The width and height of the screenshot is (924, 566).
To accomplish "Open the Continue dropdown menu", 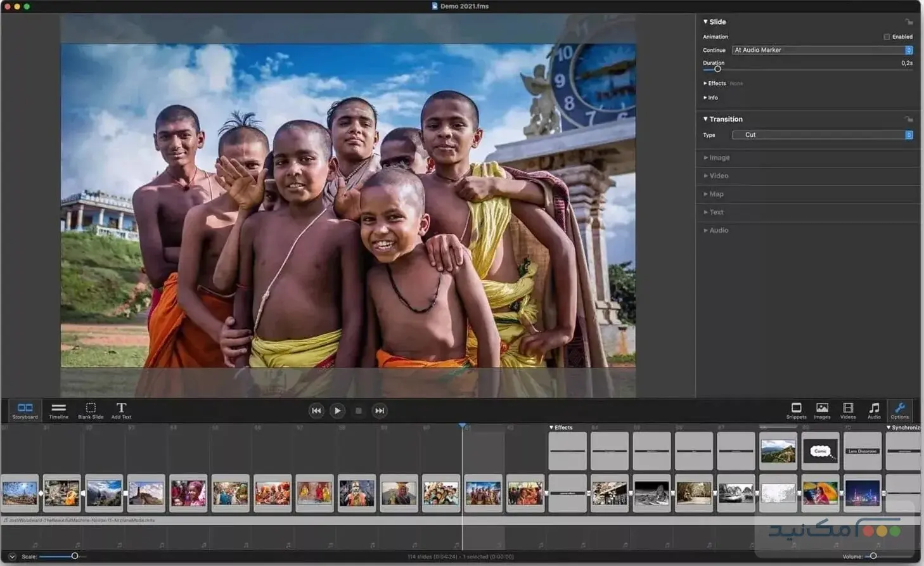I will (x=822, y=50).
